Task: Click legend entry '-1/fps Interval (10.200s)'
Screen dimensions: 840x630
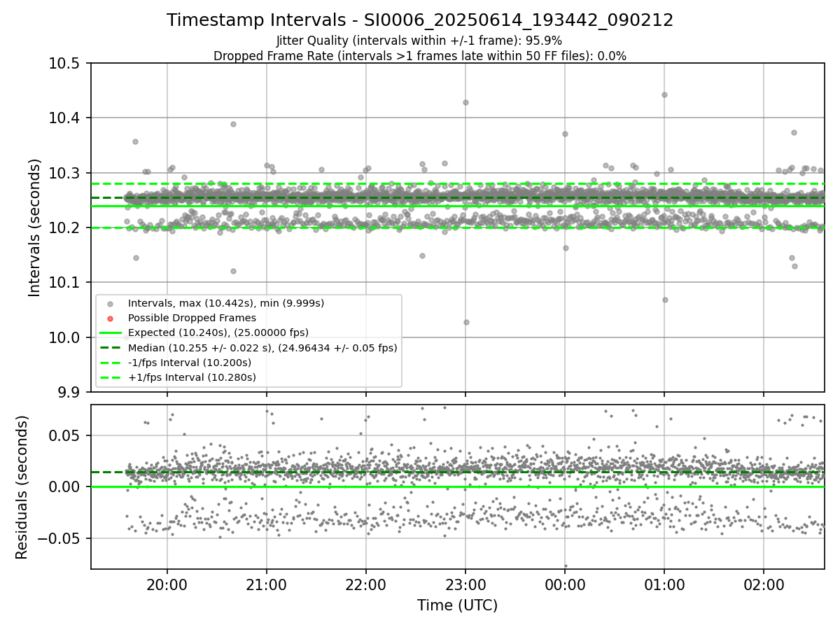Action: click(x=190, y=363)
